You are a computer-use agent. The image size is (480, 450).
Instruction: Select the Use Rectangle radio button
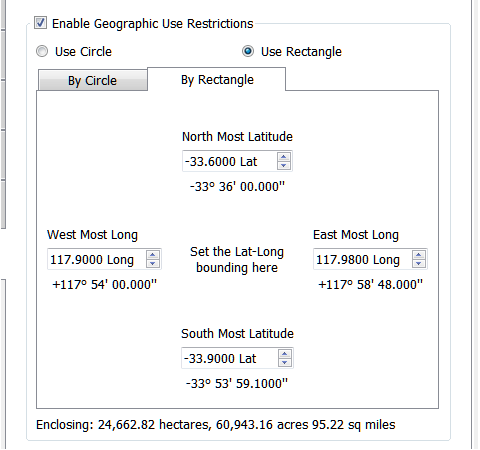248,51
